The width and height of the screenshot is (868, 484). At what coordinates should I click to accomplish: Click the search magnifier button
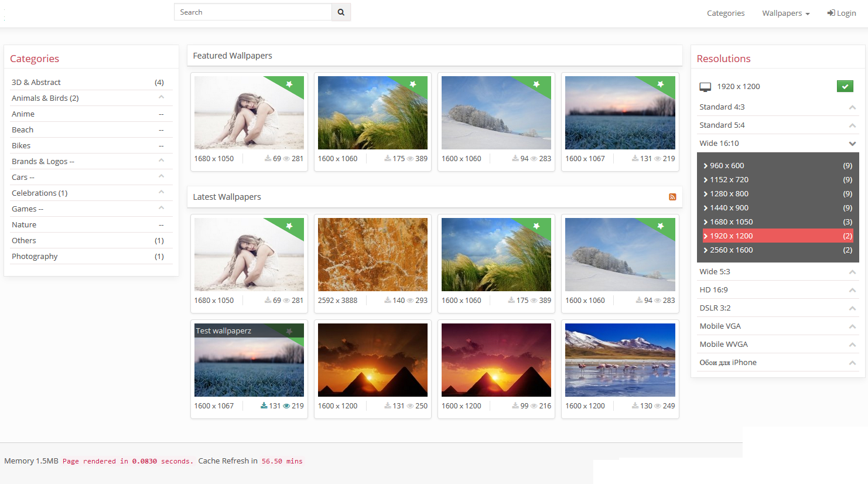pos(341,12)
